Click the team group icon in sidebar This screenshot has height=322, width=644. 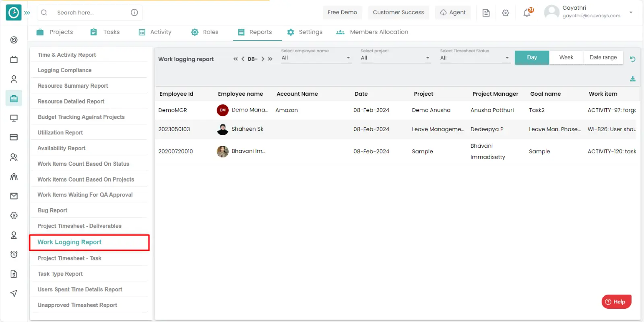(x=14, y=177)
